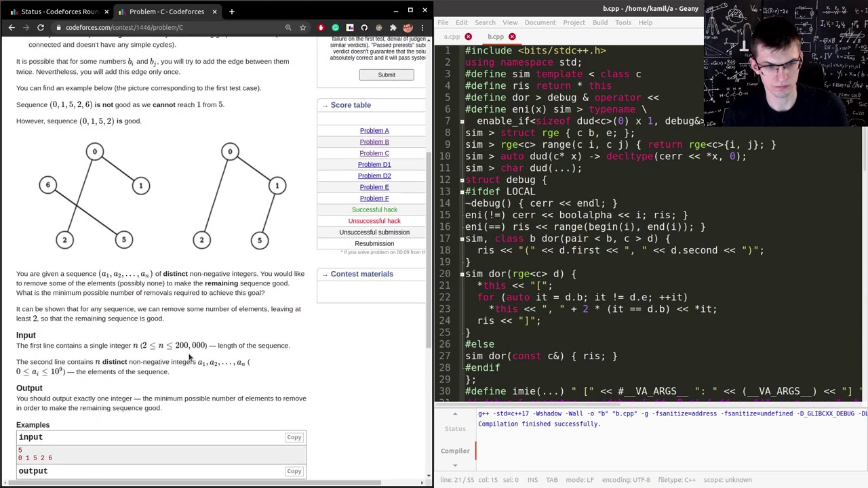Open the Tools menu in Geany
868x488 pixels.
tap(623, 22)
